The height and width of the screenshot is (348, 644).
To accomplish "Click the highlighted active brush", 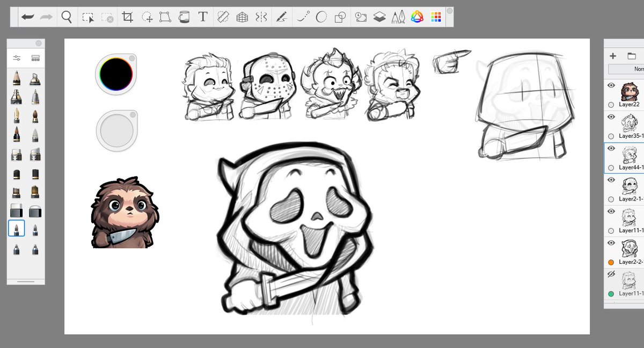I will (x=17, y=229).
